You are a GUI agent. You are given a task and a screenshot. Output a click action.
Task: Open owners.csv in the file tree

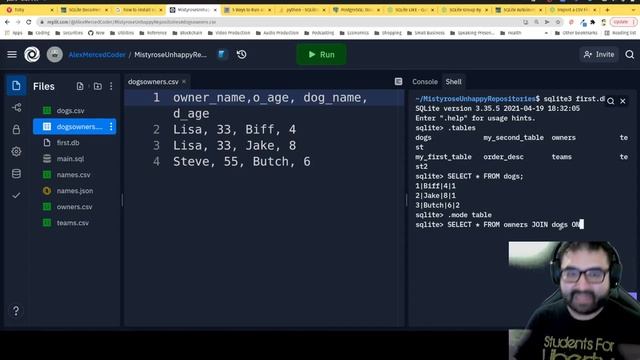point(74,207)
